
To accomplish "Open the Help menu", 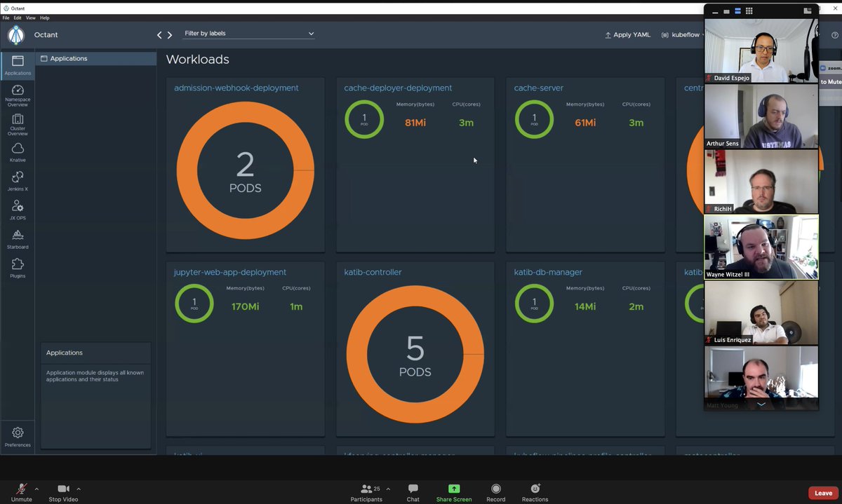I will point(45,18).
